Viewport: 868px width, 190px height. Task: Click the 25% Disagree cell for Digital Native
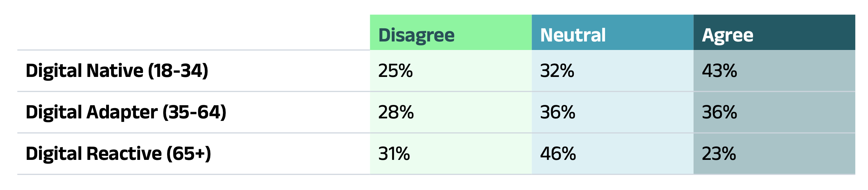[x=395, y=71]
